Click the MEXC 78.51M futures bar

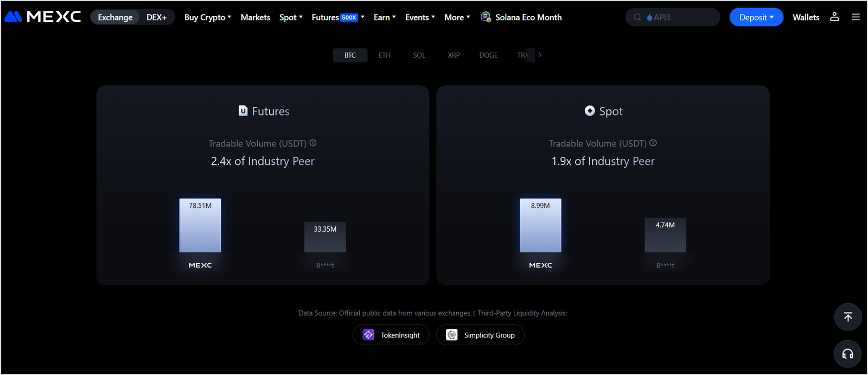point(200,225)
